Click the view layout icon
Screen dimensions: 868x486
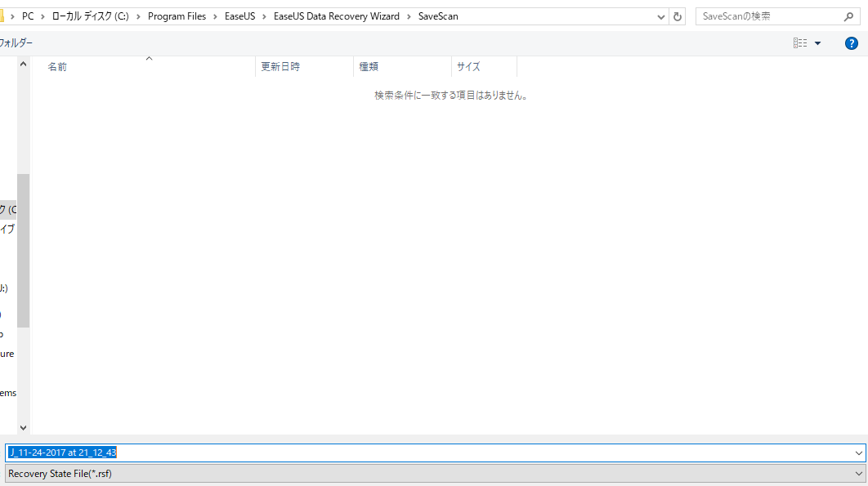(x=799, y=43)
